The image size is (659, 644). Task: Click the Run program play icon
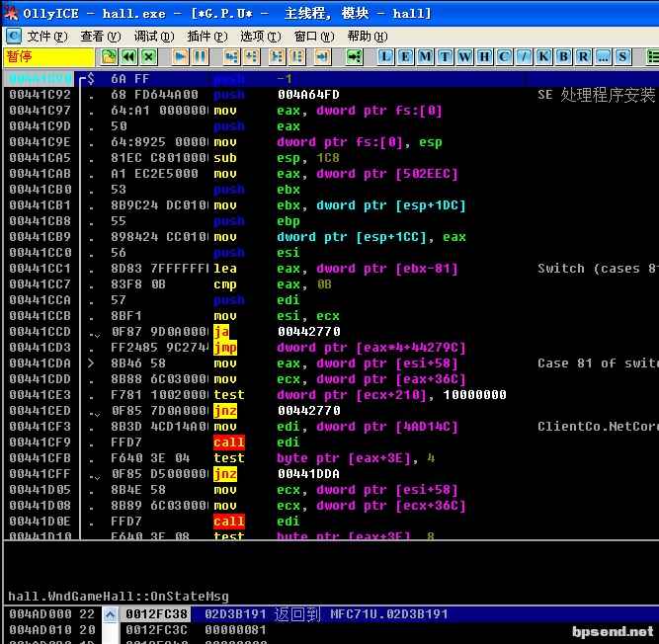click(x=180, y=56)
